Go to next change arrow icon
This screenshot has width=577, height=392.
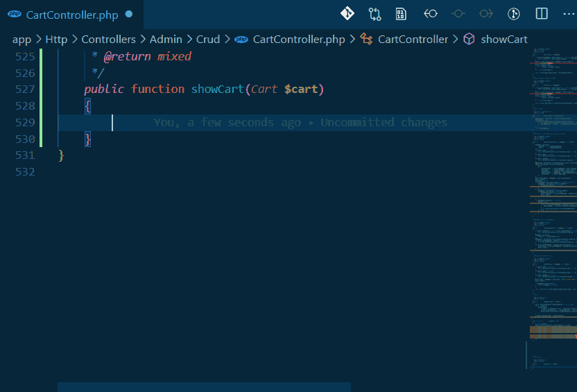tap(486, 14)
